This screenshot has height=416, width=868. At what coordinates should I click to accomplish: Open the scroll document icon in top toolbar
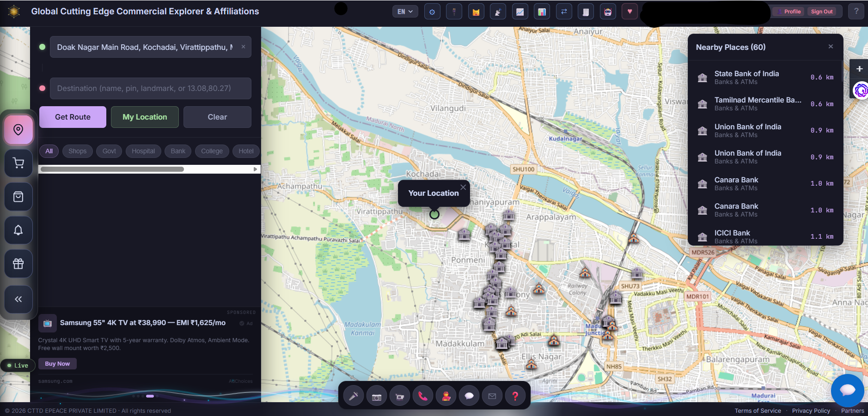[x=586, y=12]
